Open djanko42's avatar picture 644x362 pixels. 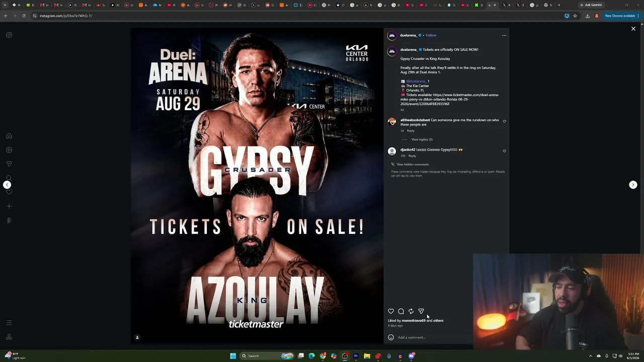point(392,151)
